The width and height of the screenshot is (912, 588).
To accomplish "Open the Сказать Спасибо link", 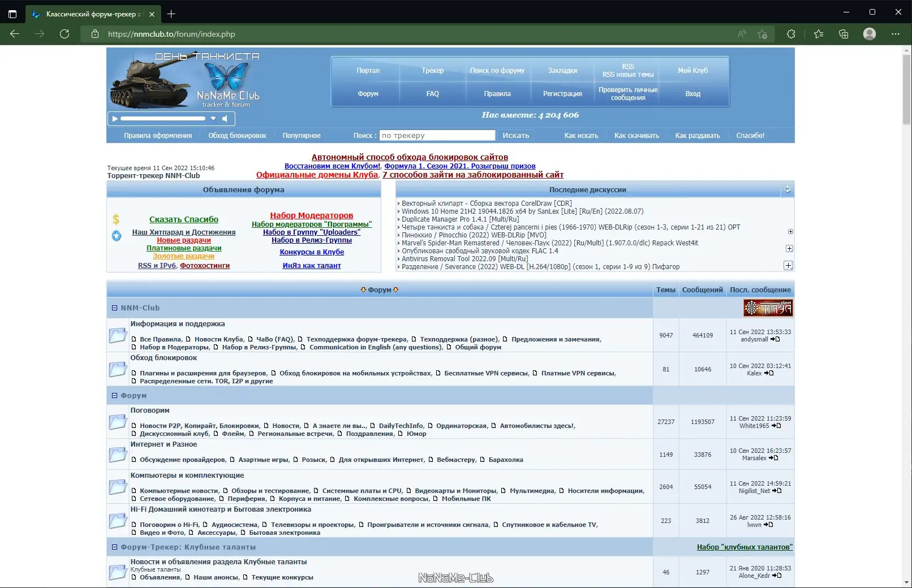I will pyautogui.click(x=184, y=219).
